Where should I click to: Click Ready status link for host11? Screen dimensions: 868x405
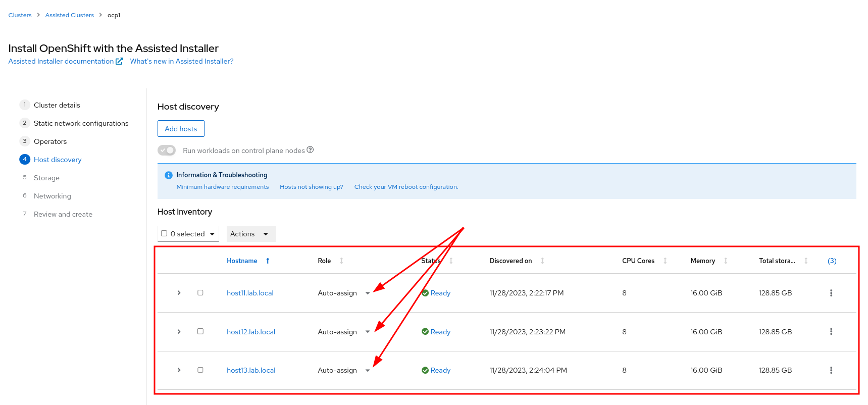[x=440, y=293]
